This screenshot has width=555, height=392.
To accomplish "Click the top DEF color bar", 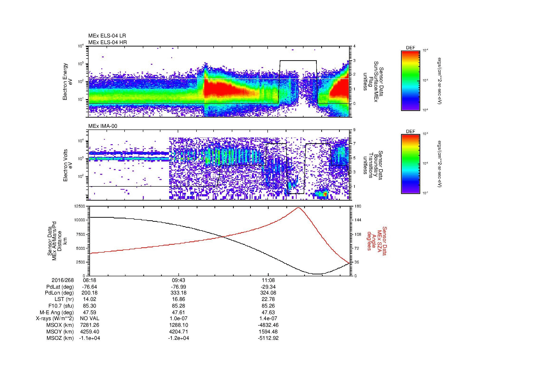I will click(x=410, y=80).
